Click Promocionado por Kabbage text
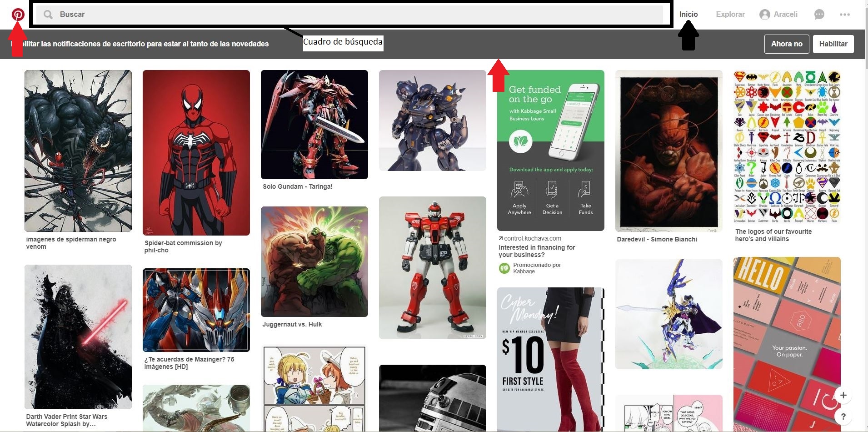The width and height of the screenshot is (868, 432). (537, 268)
